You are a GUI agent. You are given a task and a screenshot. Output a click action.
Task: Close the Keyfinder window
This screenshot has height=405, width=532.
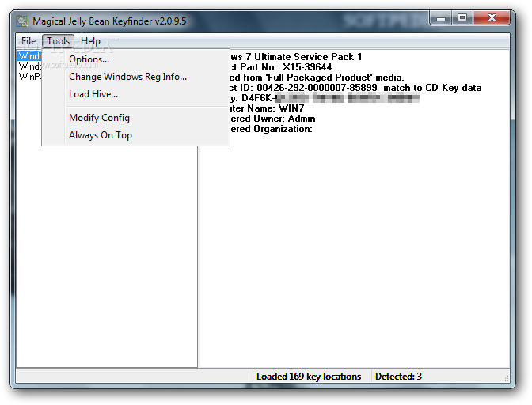pyautogui.click(x=492, y=18)
